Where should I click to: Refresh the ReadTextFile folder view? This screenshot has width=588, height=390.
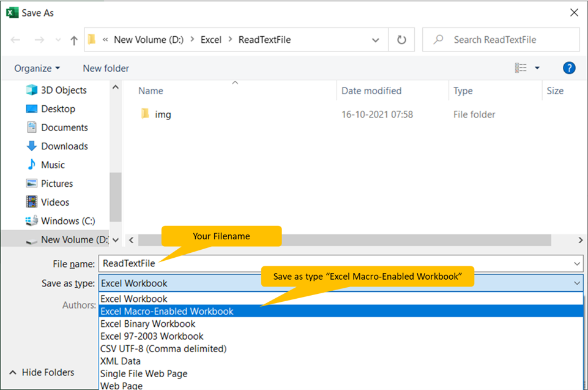point(401,40)
